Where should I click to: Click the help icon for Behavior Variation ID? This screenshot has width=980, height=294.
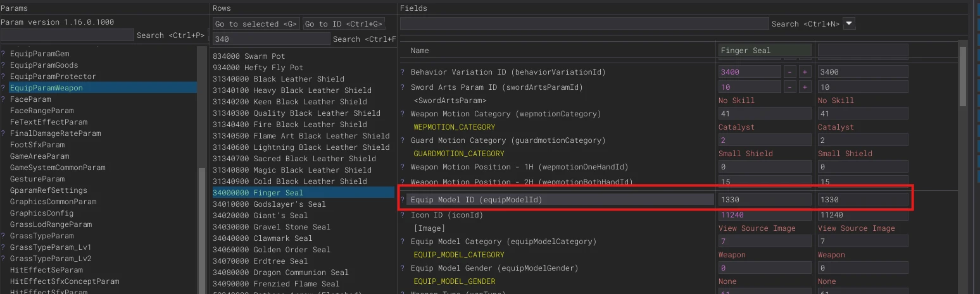click(403, 72)
